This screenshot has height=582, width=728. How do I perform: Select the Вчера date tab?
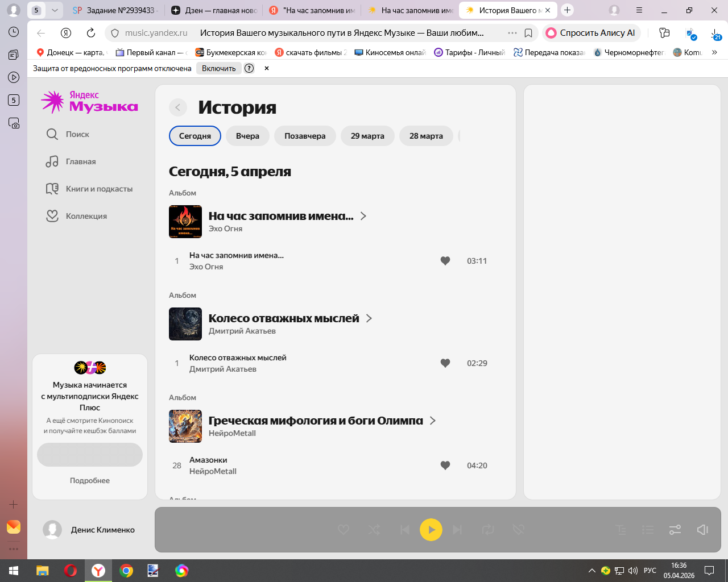click(x=247, y=136)
